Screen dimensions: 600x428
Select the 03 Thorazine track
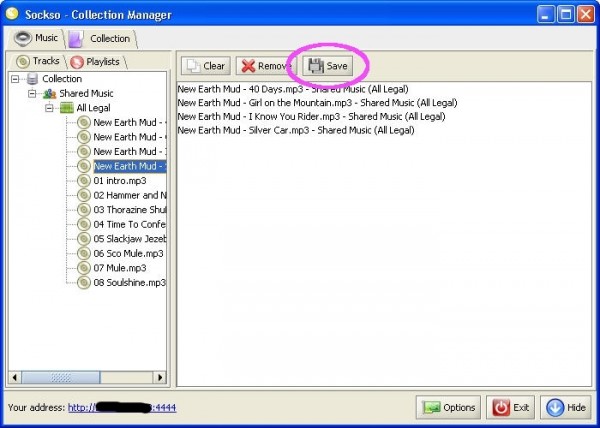(130, 210)
